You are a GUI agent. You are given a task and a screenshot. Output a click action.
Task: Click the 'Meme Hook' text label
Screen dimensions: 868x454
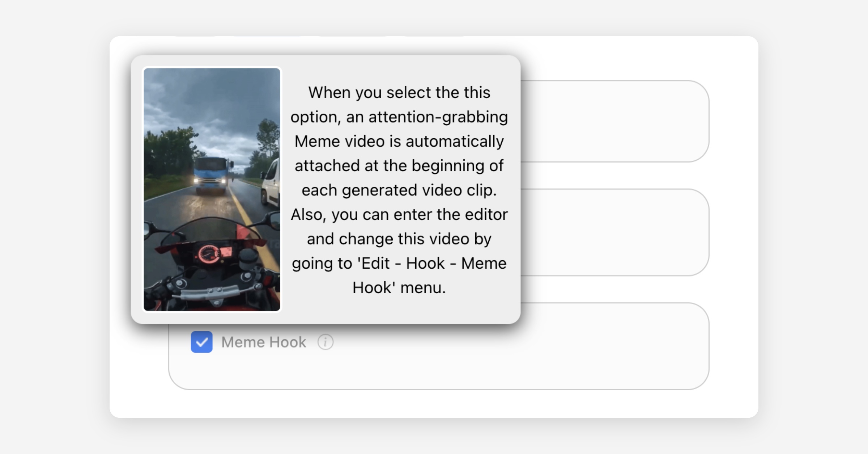[x=264, y=342]
